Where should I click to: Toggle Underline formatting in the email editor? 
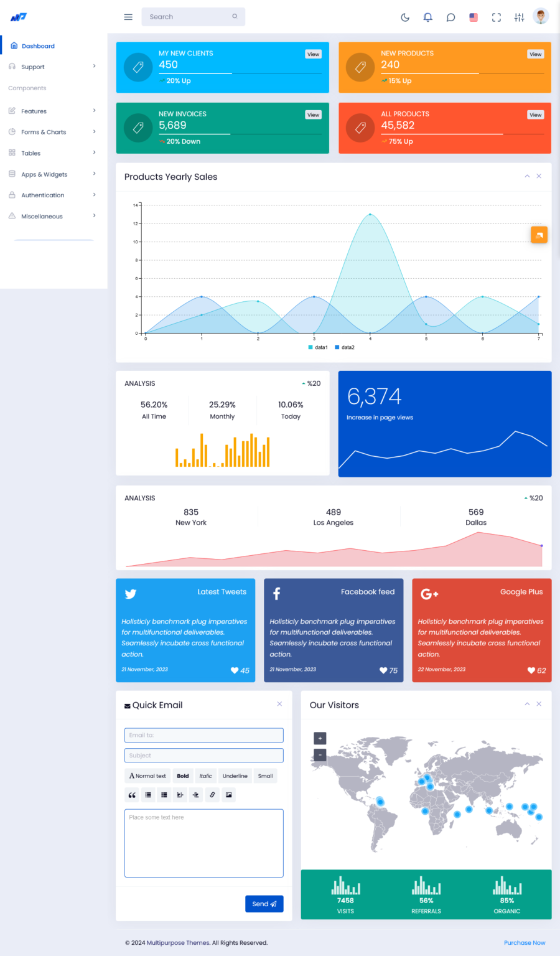click(235, 776)
